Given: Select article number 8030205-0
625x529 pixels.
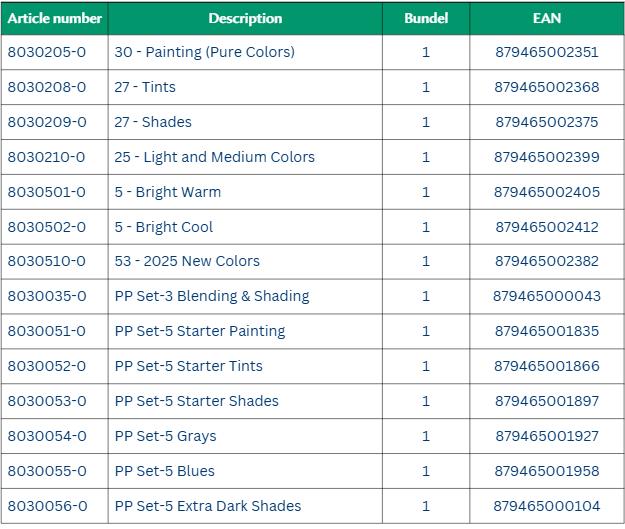Looking at the screenshot, I should click(47, 52).
